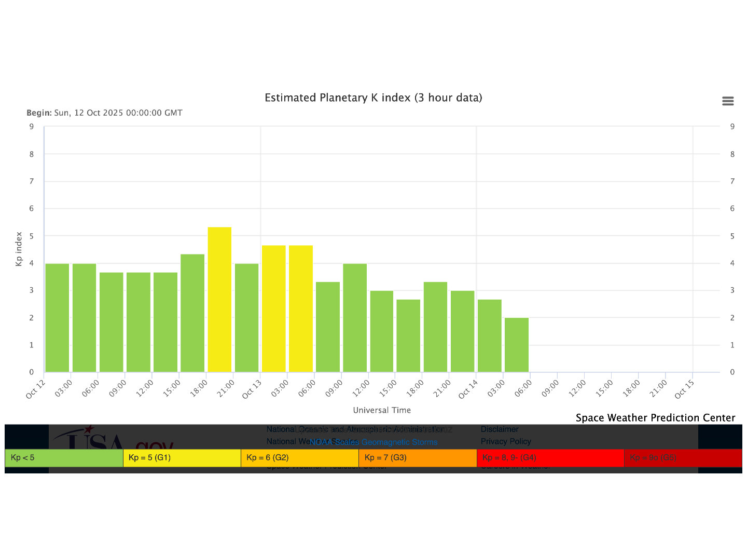Click the green bar at 09:00 Oct 13
This screenshot has width=747, height=560.
tap(355, 318)
